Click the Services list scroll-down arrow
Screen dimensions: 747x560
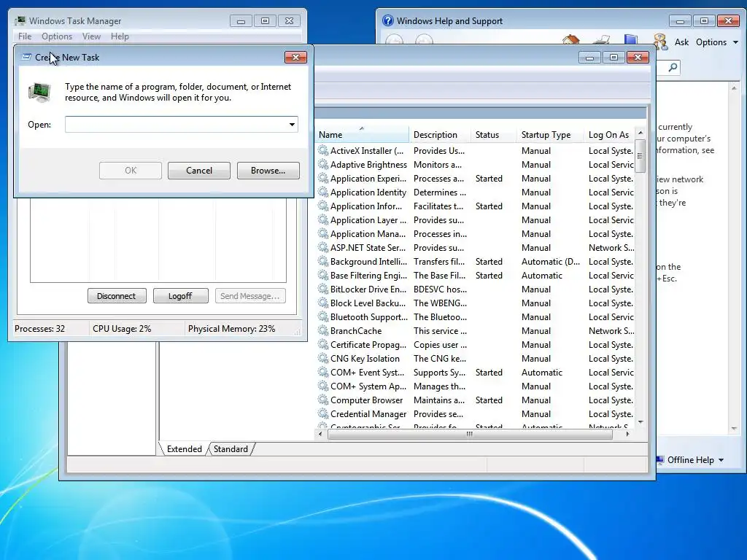pos(640,422)
